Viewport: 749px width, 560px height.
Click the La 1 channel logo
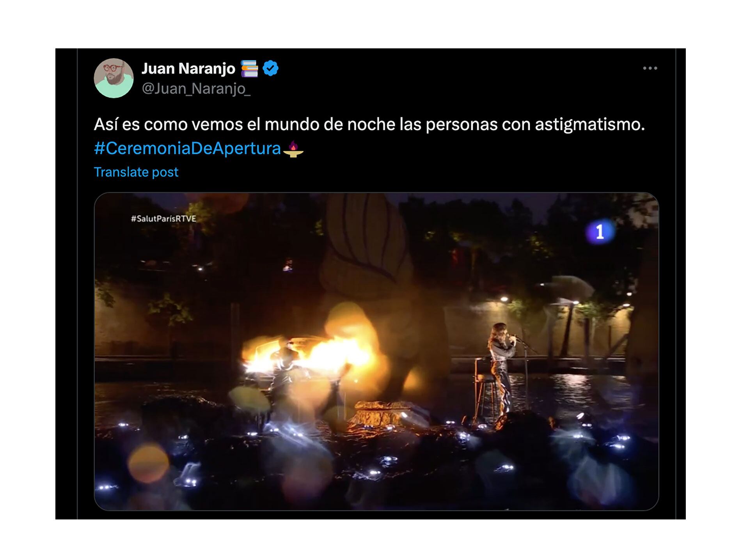[x=600, y=232]
